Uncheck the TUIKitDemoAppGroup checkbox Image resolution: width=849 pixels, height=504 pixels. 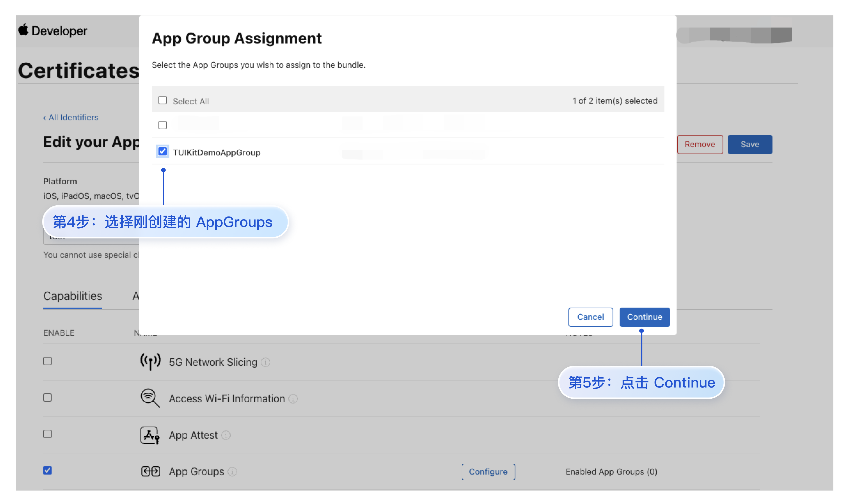click(163, 152)
